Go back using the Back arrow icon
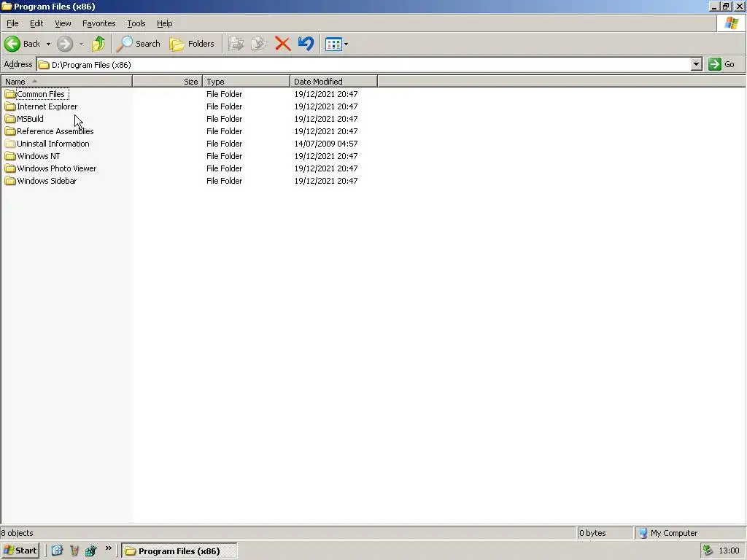This screenshot has width=747, height=560. (12, 44)
